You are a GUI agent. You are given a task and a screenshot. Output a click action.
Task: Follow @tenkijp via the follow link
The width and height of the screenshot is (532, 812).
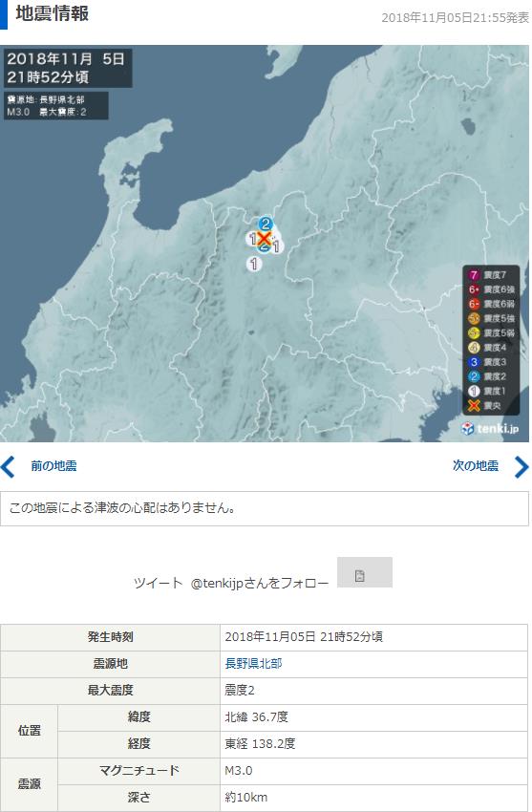coord(259,583)
